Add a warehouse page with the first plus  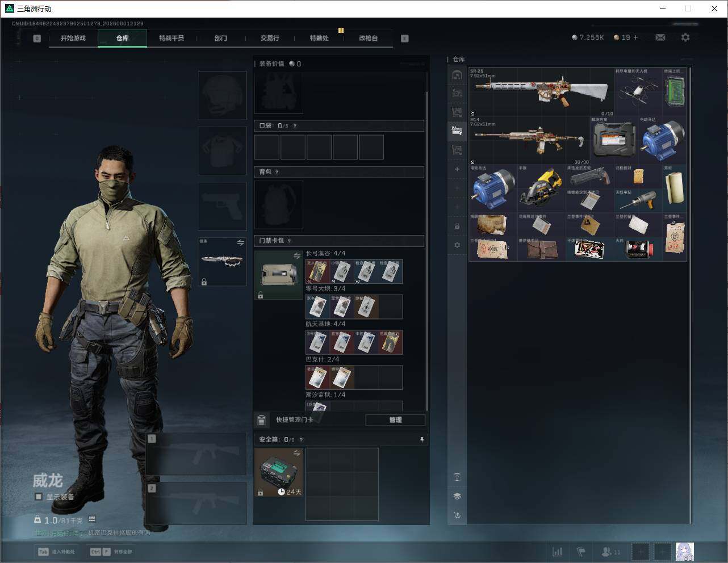click(x=457, y=169)
